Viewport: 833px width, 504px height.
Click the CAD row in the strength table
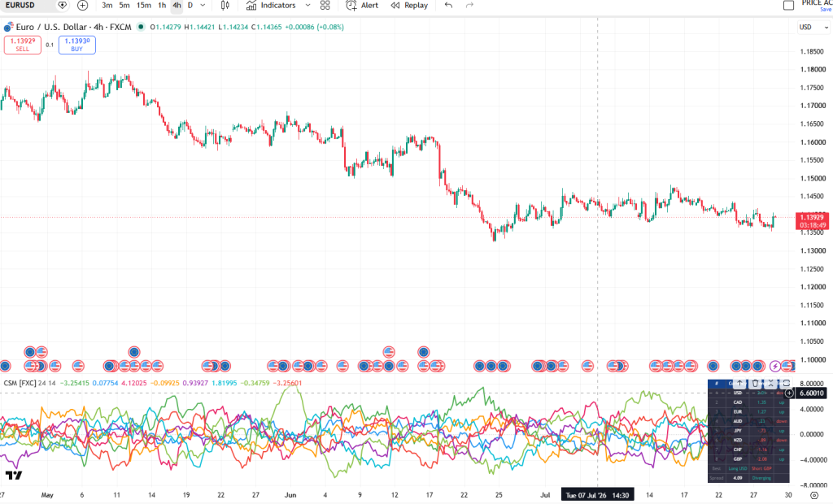tap(748, 402)
